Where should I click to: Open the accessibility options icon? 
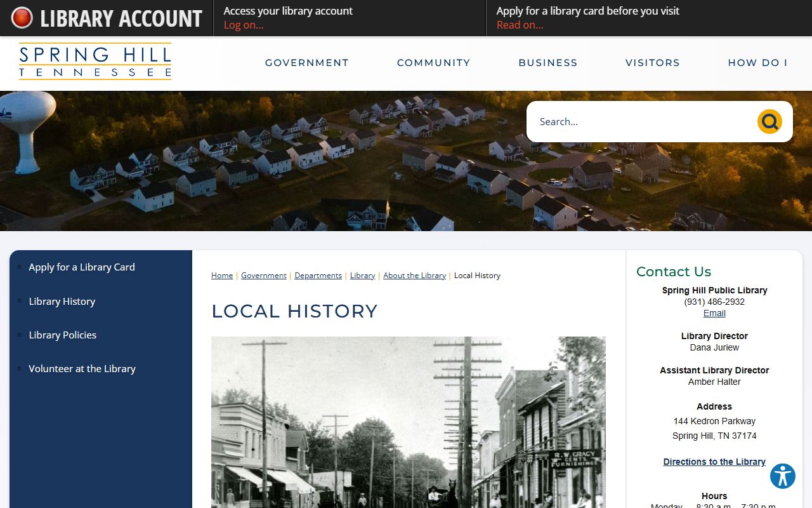click(783, 476)
